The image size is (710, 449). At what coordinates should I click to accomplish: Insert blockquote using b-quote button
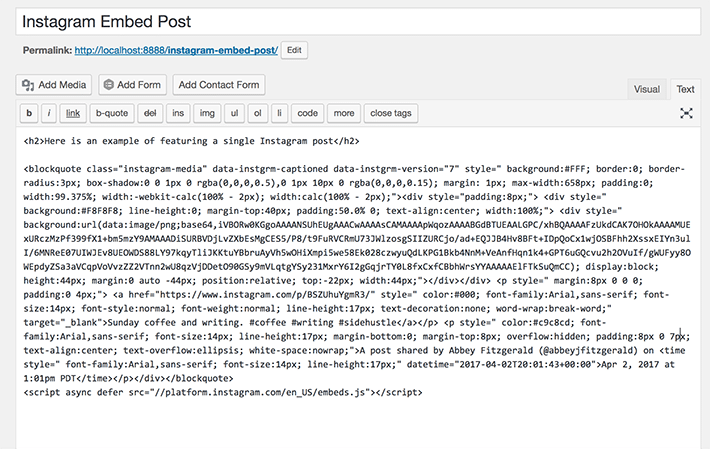[x=112, y=113]
